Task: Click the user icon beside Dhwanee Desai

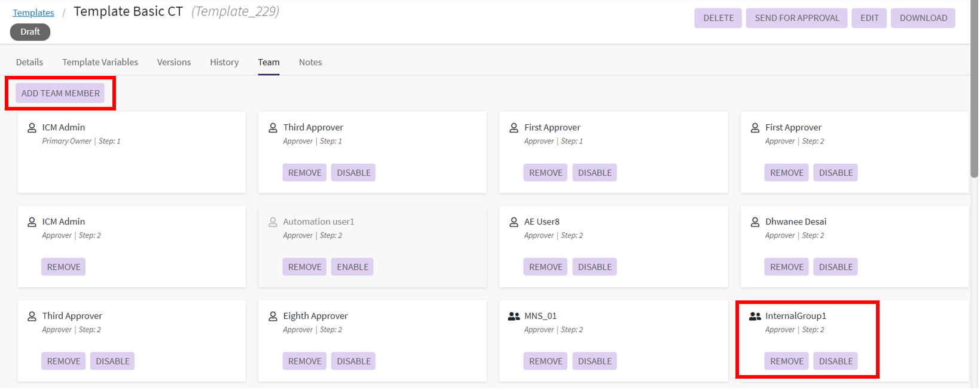Action: tap(755, 222)
